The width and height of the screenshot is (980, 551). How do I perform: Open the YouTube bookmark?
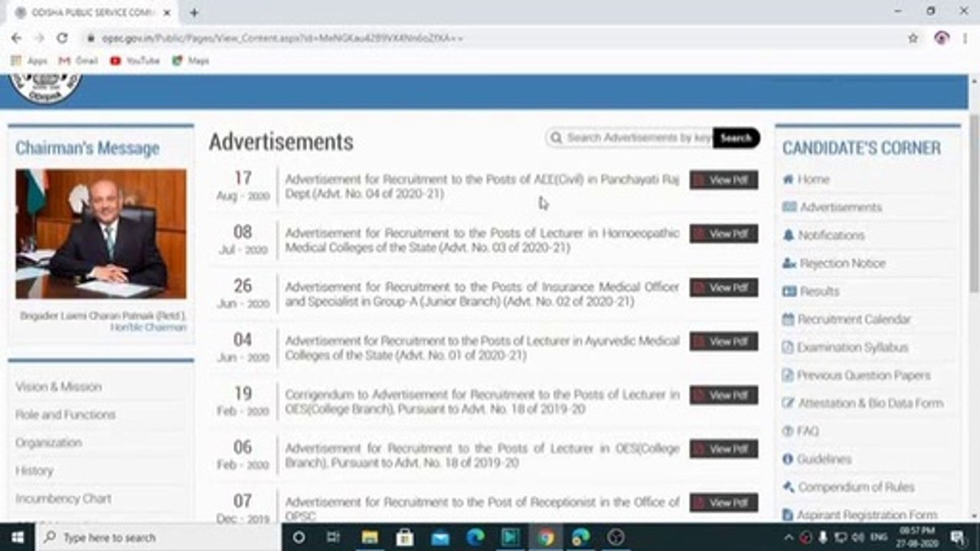tap(135, 60)
